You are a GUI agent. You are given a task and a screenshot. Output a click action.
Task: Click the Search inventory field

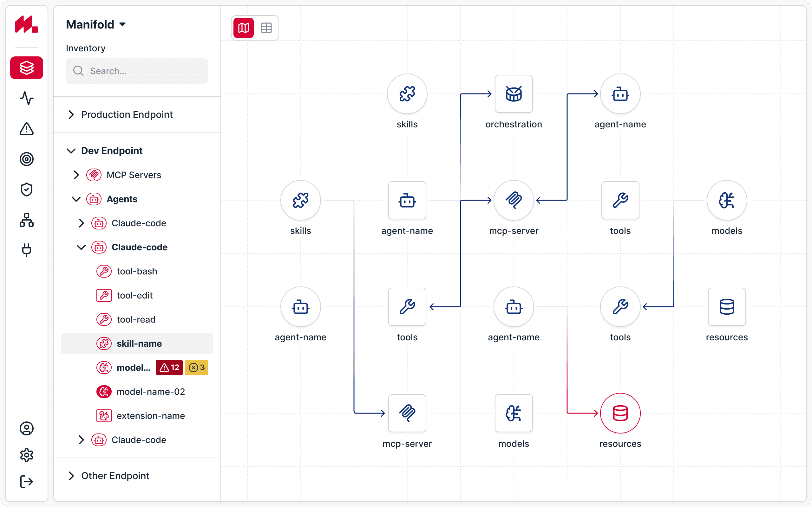[x=137, y=71]
